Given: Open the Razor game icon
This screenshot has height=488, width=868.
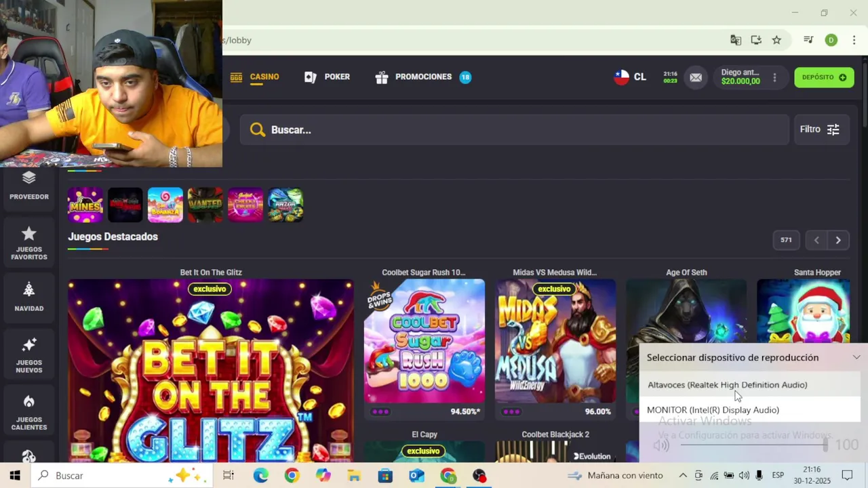Looking at the screenshot, I should click(x=285, y=205).
